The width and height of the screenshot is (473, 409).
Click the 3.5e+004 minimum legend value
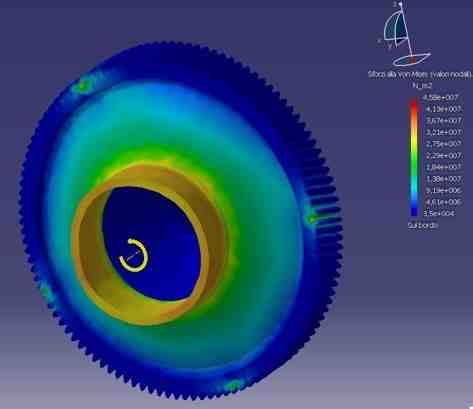pyautogui.click(x=440, y=213)
